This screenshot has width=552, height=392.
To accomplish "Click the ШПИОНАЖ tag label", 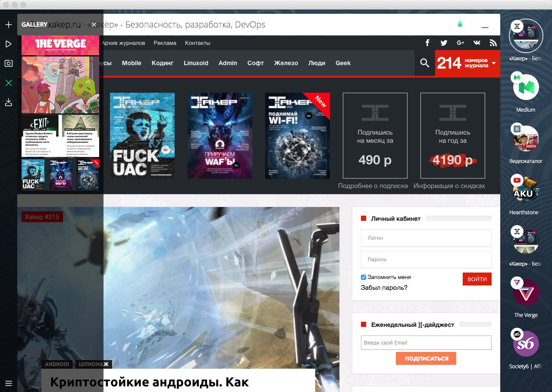I will pyautogui.click(x=94, y=364).
